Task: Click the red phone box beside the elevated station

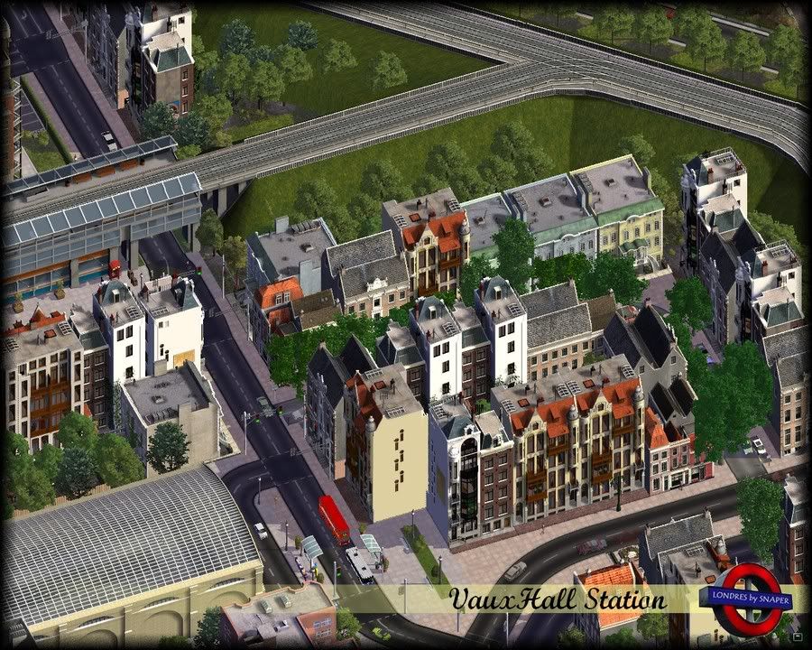Action: pos(115,268)
